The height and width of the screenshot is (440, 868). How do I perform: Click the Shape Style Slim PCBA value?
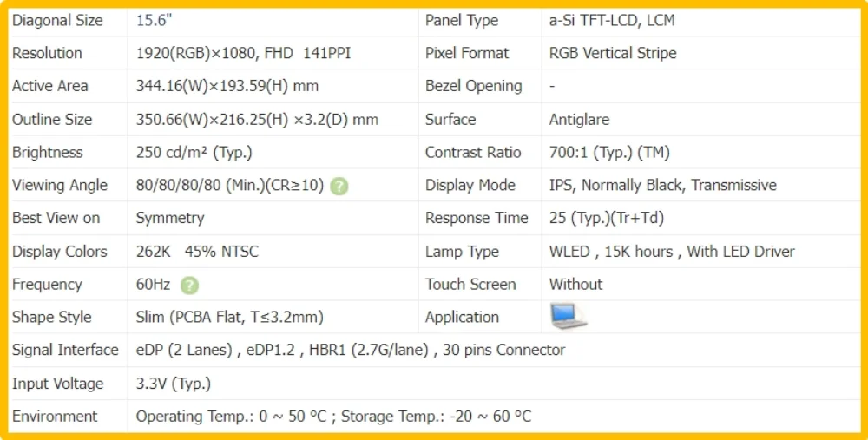pyautogui.click(x=230, y=317)
